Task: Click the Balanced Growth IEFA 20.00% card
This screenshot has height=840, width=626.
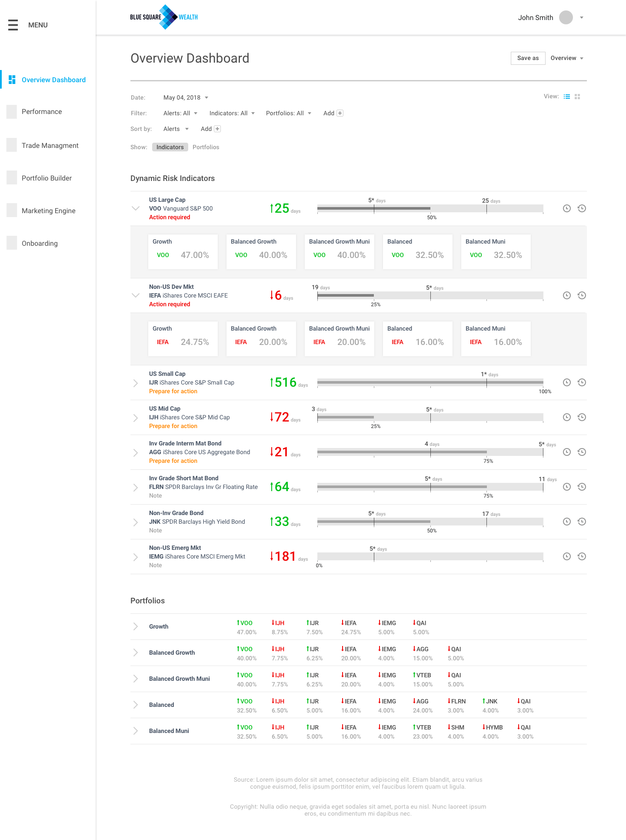Action: [x=261, y=339]
